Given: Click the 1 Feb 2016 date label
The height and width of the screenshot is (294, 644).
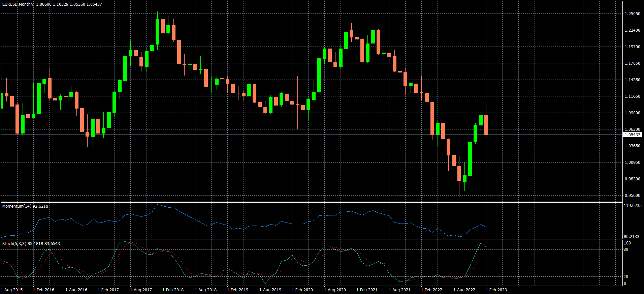Looking at the screenshot, I should click(x=44, y=290).
